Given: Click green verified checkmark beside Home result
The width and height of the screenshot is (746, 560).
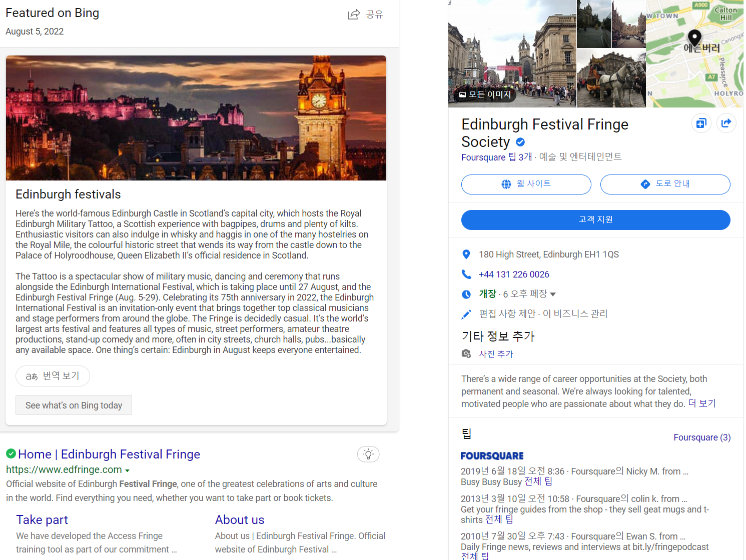Looking at the screenshot, I should pyautogui.click(x=11, y=453).
